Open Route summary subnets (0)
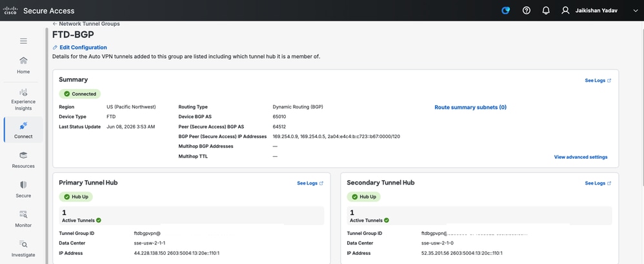The width and height of the screenshot is (644, 264). coord(470,108)
